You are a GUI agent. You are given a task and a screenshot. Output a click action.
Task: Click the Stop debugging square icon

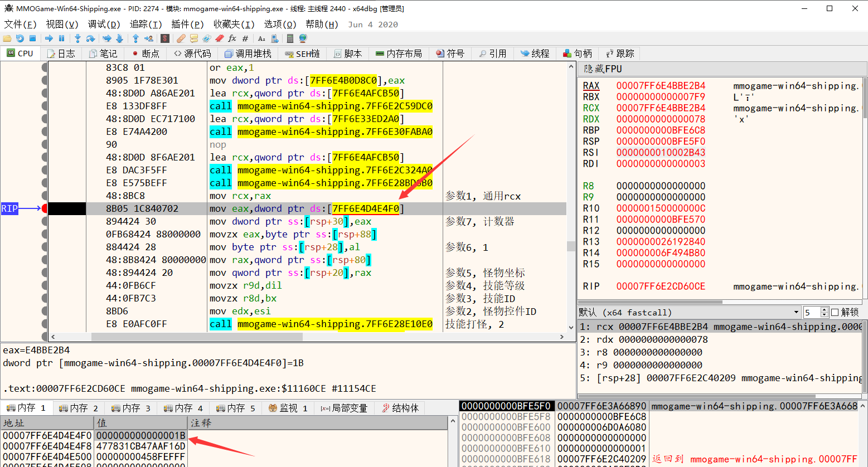(32, 38)
